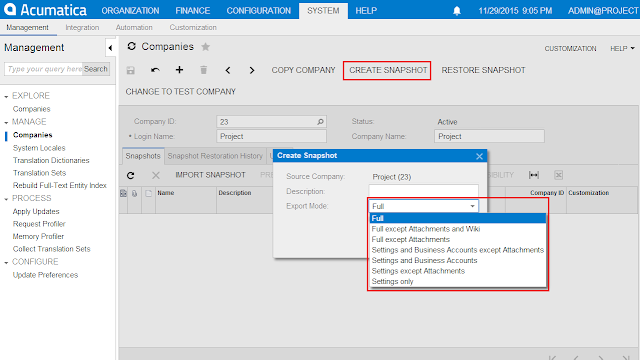Image resolution: width=640 pixels, height=360 pixels.
Task: Click the Company ID lookup magnifier
Action: 320,122
